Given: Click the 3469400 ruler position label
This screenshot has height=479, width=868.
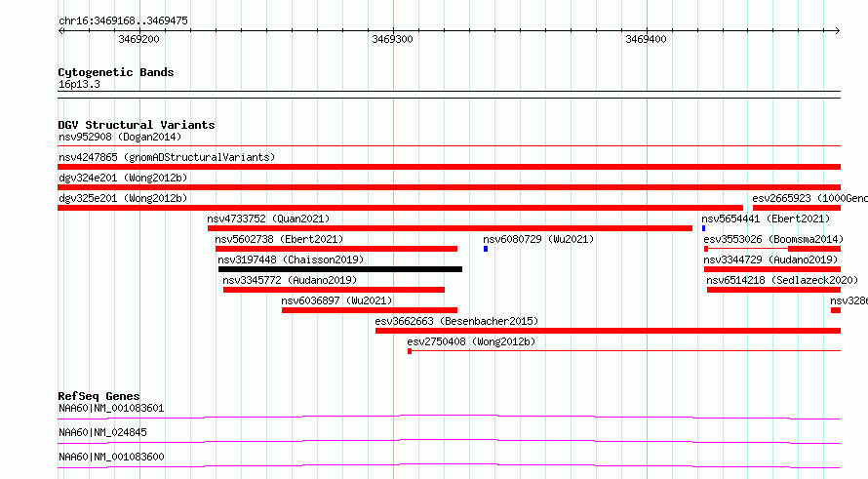Looking at the screenshot, I should click(646, 39).
